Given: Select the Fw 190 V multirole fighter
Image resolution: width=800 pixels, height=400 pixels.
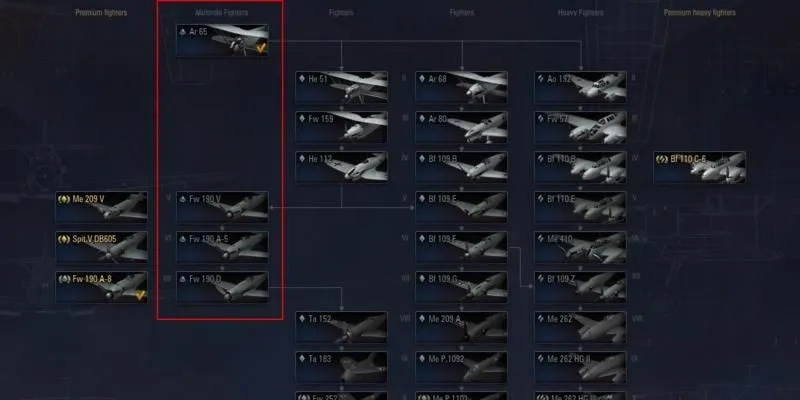Looking at the screenshot, I should (222, 207).
